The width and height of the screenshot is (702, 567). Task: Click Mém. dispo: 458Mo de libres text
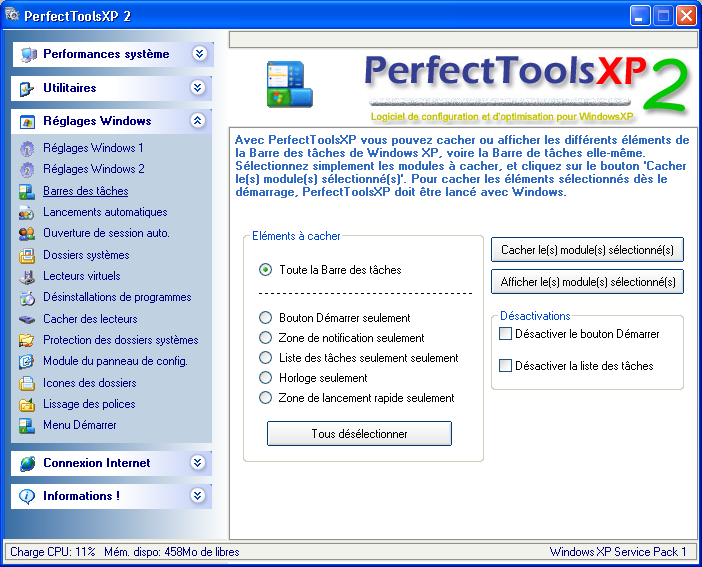pos(172,552)
